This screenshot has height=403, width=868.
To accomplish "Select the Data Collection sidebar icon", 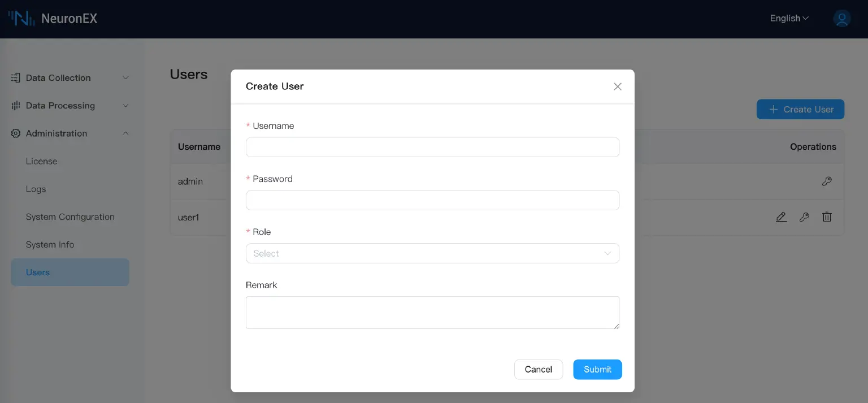I will tap(15, 77).
